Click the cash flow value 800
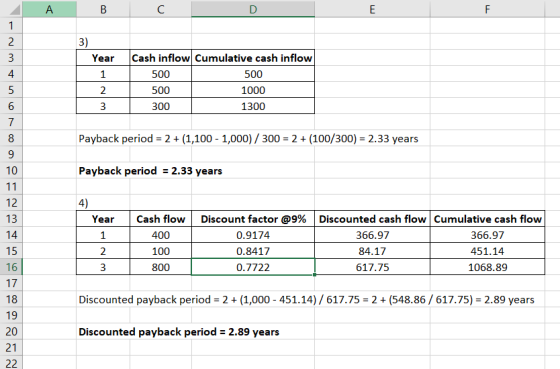Viewport: 560px width, 369px height. coord(161,267)
